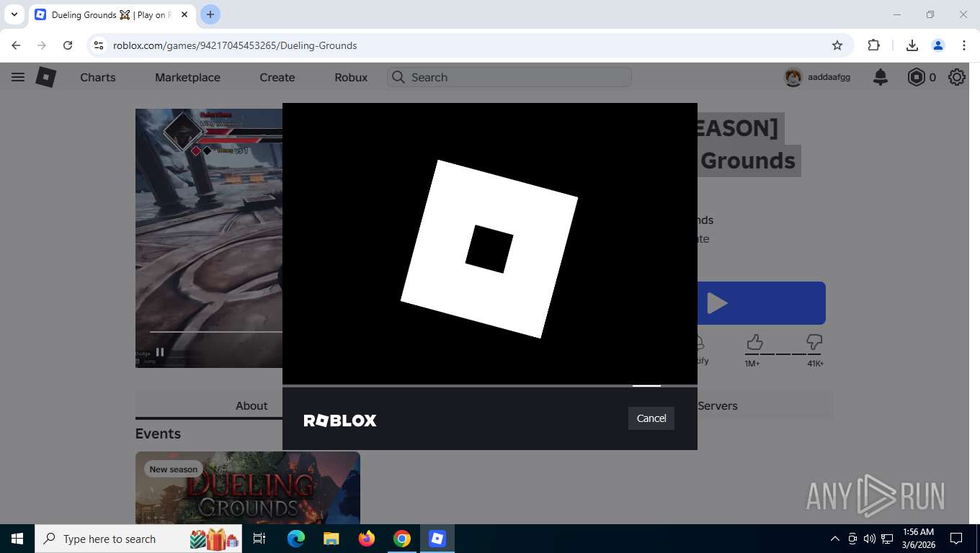This screenshot has height=553, width=980.
Task: Like the game with thumbs up
Action: tap(754, 341)
